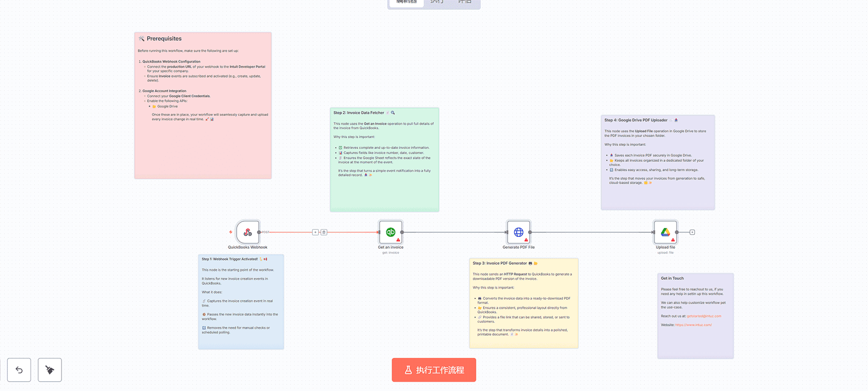Delete the connection using the trash icon
868x391 pixels.
click(x=324, y=232)
